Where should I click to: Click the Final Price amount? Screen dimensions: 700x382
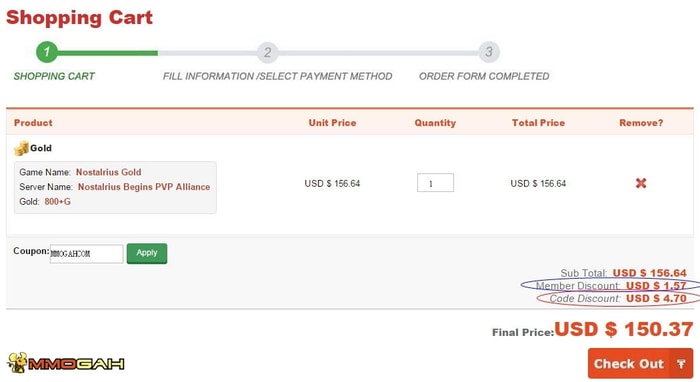click(624, 329)
